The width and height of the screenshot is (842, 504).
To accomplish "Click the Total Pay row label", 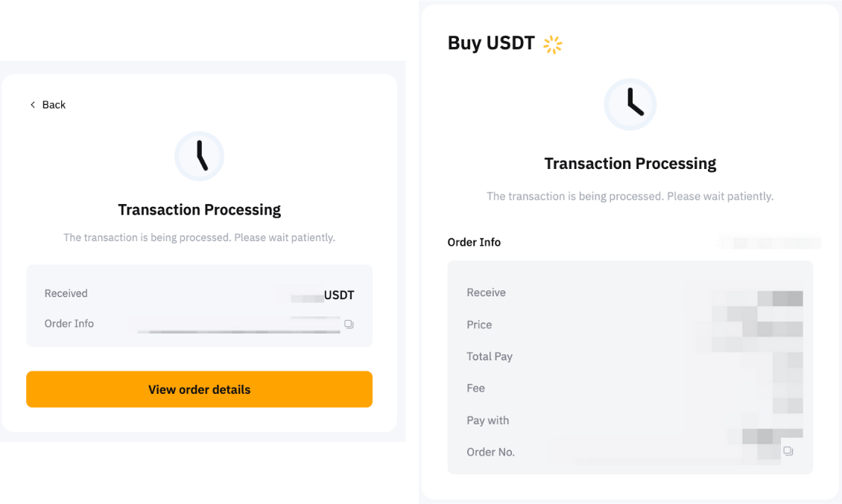I will point(490,357).
